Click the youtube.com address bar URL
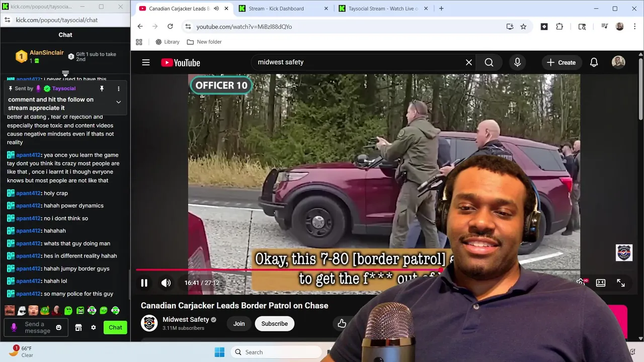Image resolution: width=644 pixels, height=362 pixels. coord(244,27)
